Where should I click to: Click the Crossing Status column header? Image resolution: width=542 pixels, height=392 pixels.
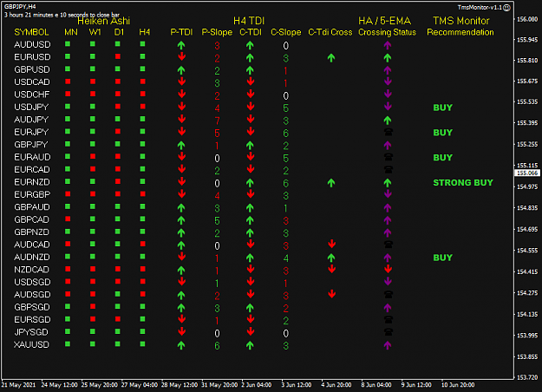point(387,32)
